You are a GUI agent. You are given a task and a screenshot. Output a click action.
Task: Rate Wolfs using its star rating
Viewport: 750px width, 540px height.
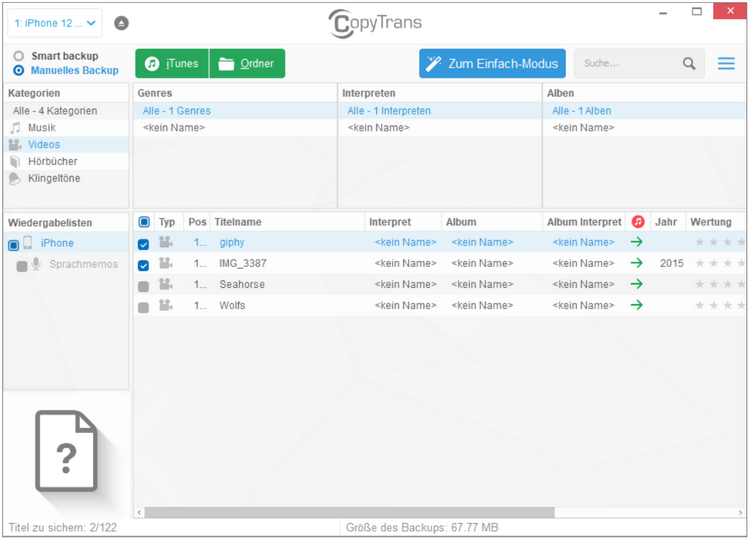(x=720, y=305)
